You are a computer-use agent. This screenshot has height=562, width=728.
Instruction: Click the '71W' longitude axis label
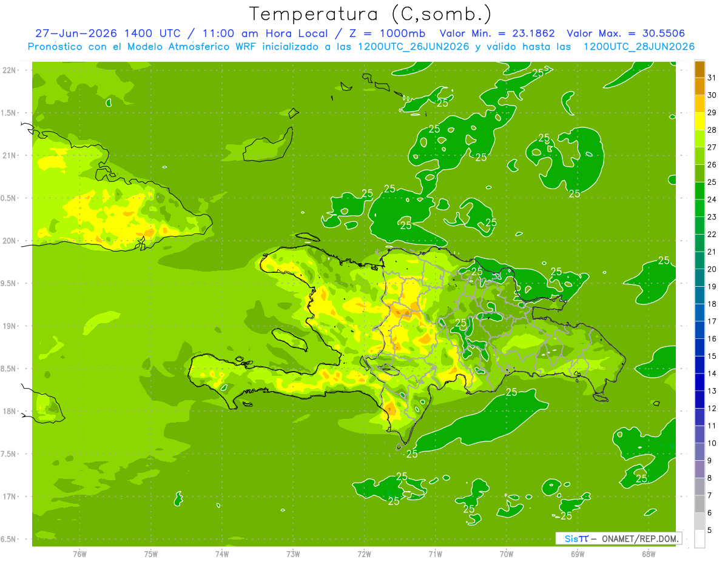point(435,554)
